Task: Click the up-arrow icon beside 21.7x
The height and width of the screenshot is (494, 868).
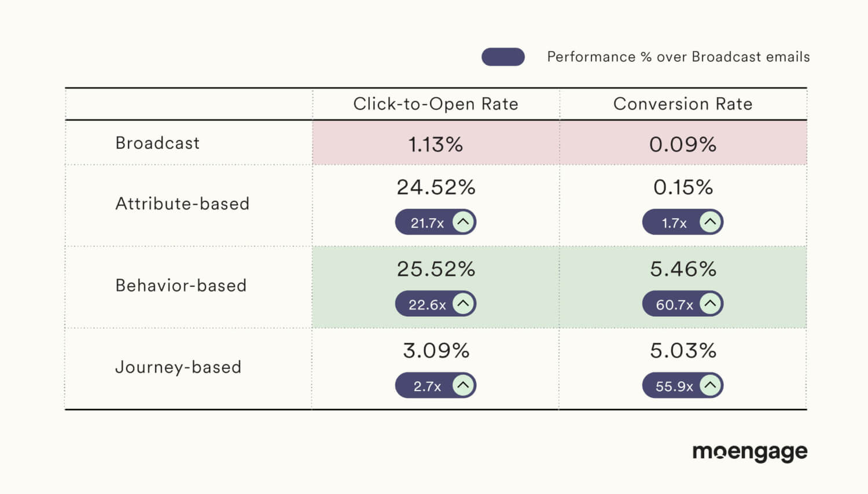Action: point(463,222)
